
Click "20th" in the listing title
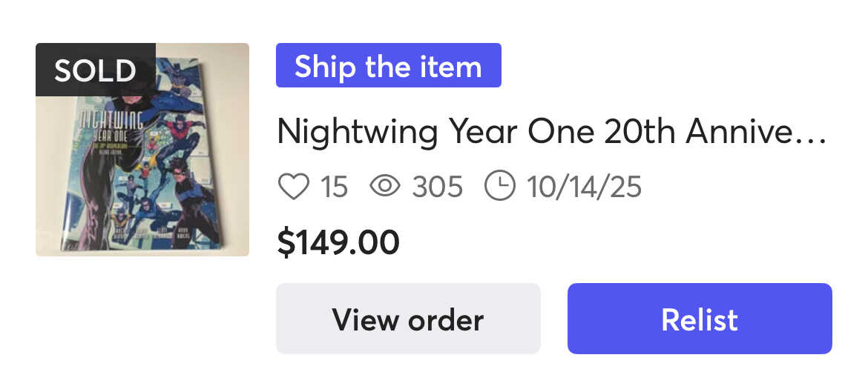[x=640, y=132]
